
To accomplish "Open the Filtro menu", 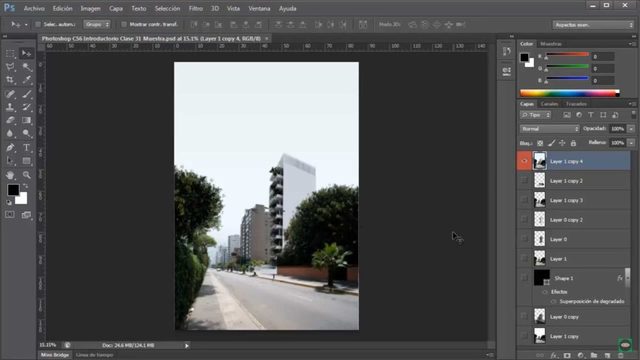I will tap(196, 8).
